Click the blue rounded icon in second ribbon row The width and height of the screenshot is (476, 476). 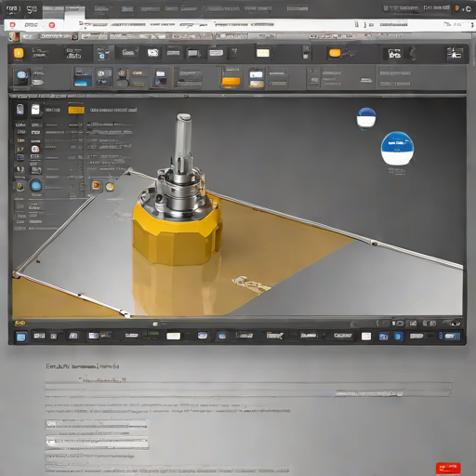21,75
